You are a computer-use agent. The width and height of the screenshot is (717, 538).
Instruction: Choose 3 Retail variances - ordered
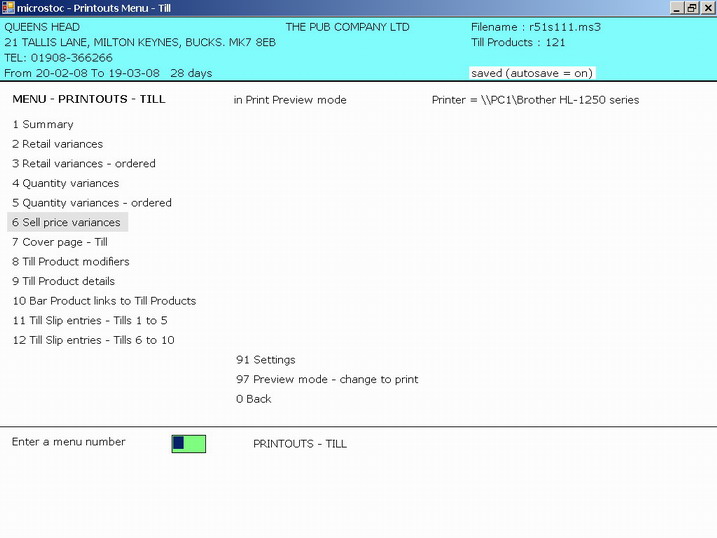pyautogui.click(x=84, y=164)
